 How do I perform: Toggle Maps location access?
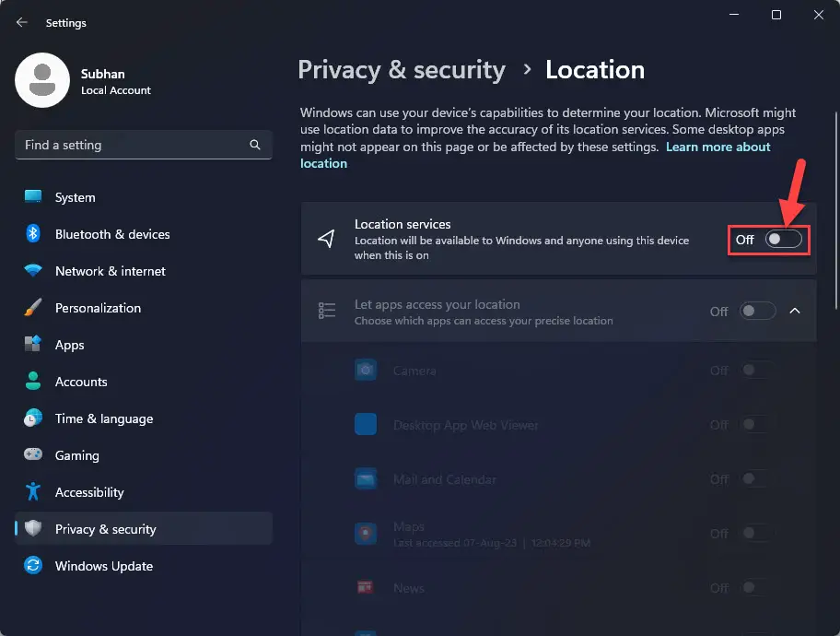click(757, 534)
